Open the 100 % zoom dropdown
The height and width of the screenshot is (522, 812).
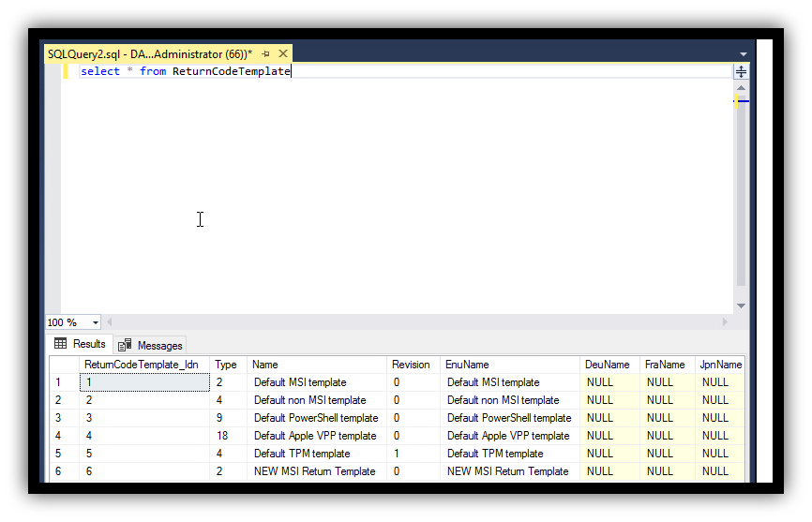coord(95,322)
